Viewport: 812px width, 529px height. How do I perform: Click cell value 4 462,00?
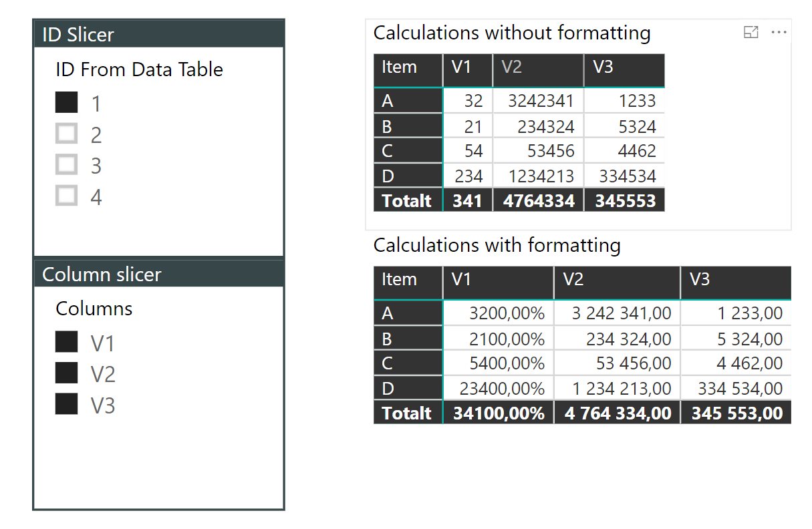[x=750, y=363]
